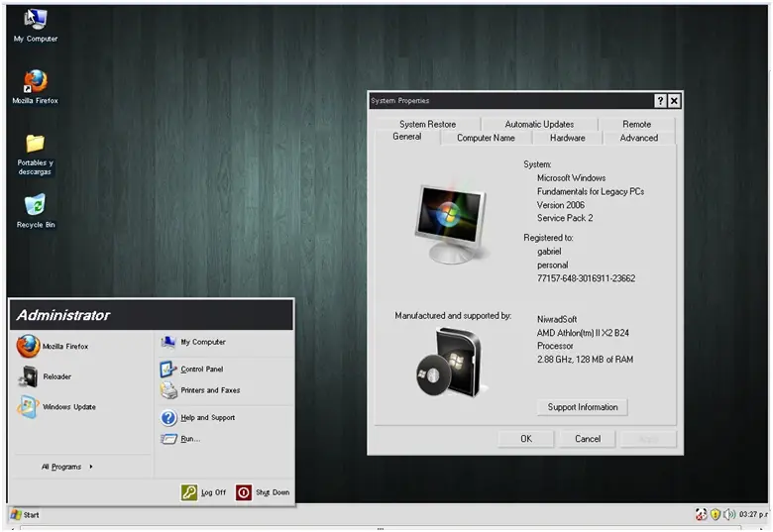Click the 2.88 GHz, 128 MB of RAM text
Image resolution: width=773 pixels, height=532 pixels.
point(585,360)
